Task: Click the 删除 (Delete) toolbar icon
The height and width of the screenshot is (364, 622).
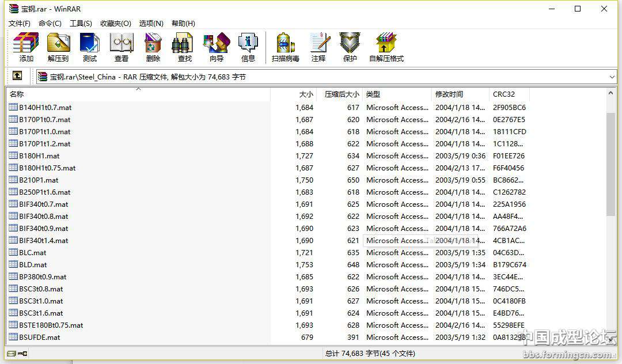Action: click(x=153, y=47)
